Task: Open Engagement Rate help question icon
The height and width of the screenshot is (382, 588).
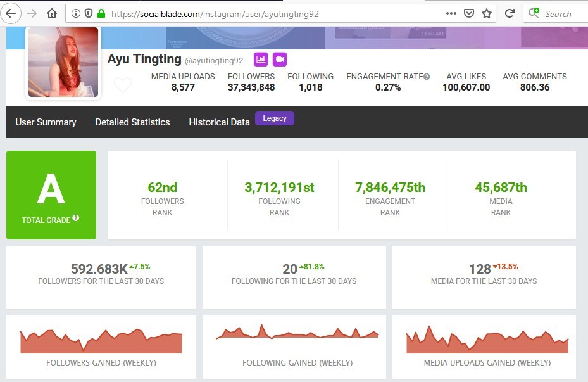Action: 427,77
